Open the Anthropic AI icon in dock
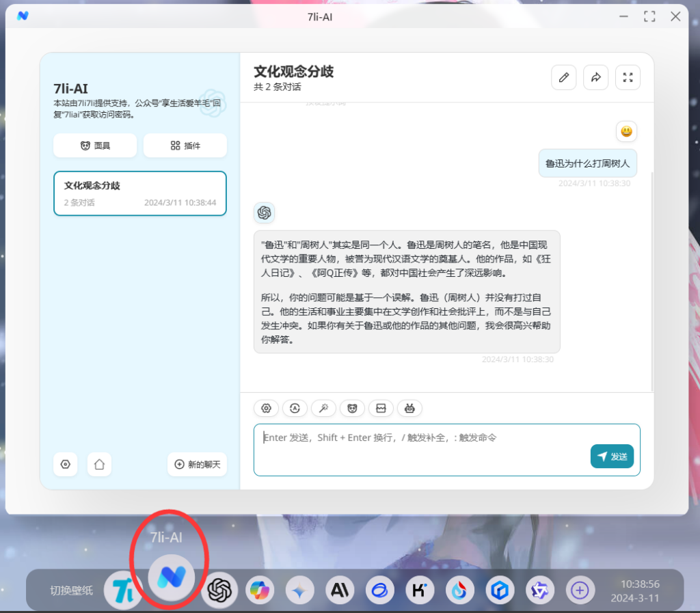Image resolution: width=700 pixels, height=613 pixels. 340,590
